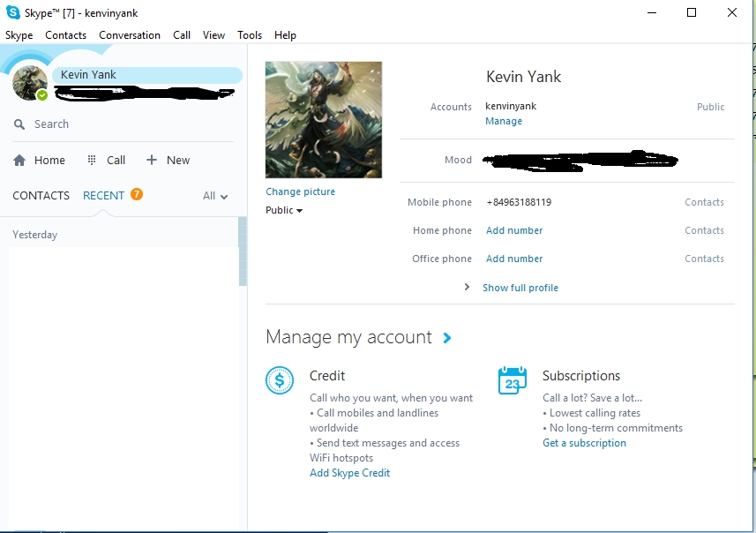Click the magnifying glass search icon
Viewport: 756px width, 533px height.
(x=19, y=124)
